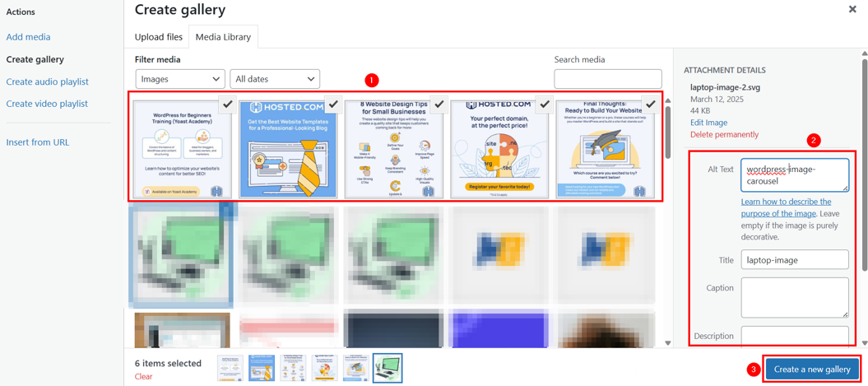868x386 pixels.
Task: Click fourth thumbnail in bottom selection tray
Action: pos(324,368)
